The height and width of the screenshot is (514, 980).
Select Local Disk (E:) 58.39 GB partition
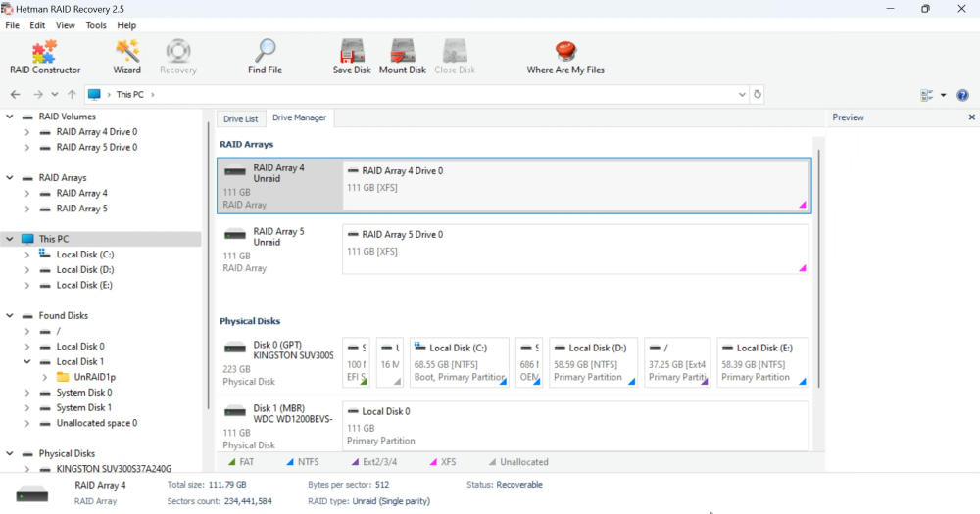(x=763, y=363)
